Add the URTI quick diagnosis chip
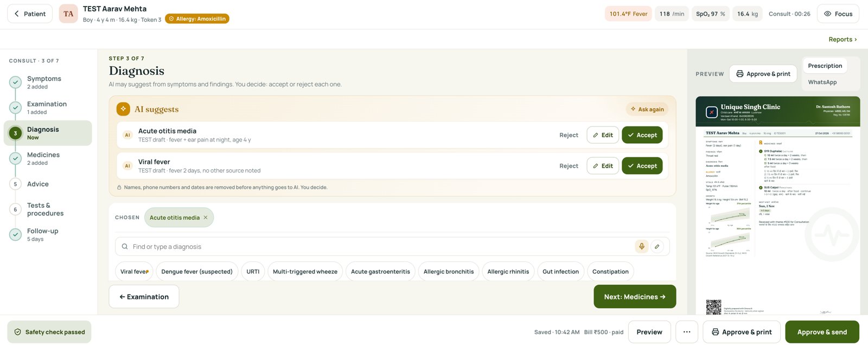This screenshot has height=345, width=868. (253, 272)
